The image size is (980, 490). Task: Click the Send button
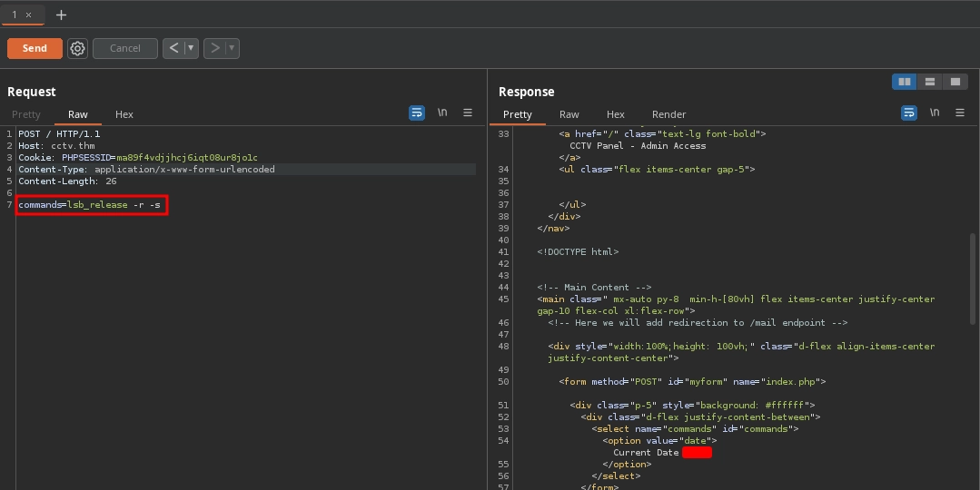(x=35, y=48)
